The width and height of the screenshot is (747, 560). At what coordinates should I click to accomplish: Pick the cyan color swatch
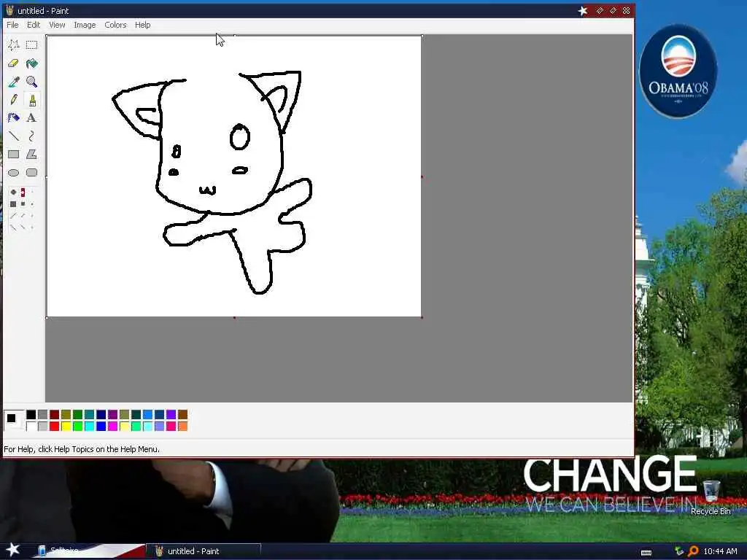89,426
